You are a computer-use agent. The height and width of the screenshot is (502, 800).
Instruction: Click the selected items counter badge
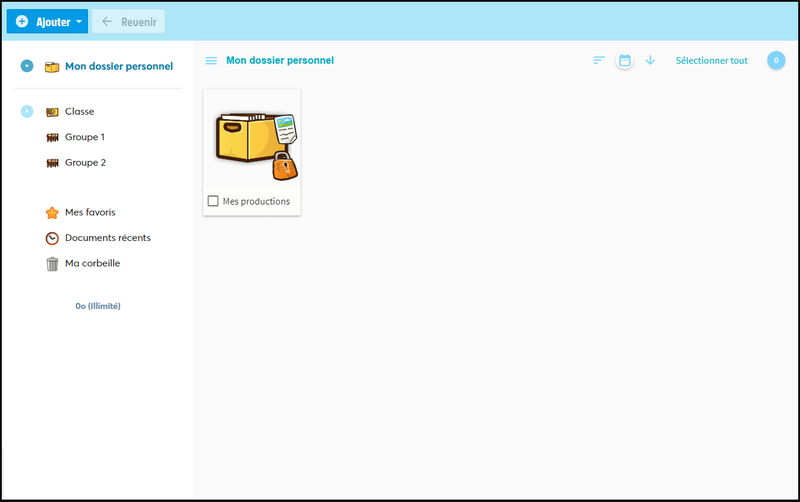point(776,61)
